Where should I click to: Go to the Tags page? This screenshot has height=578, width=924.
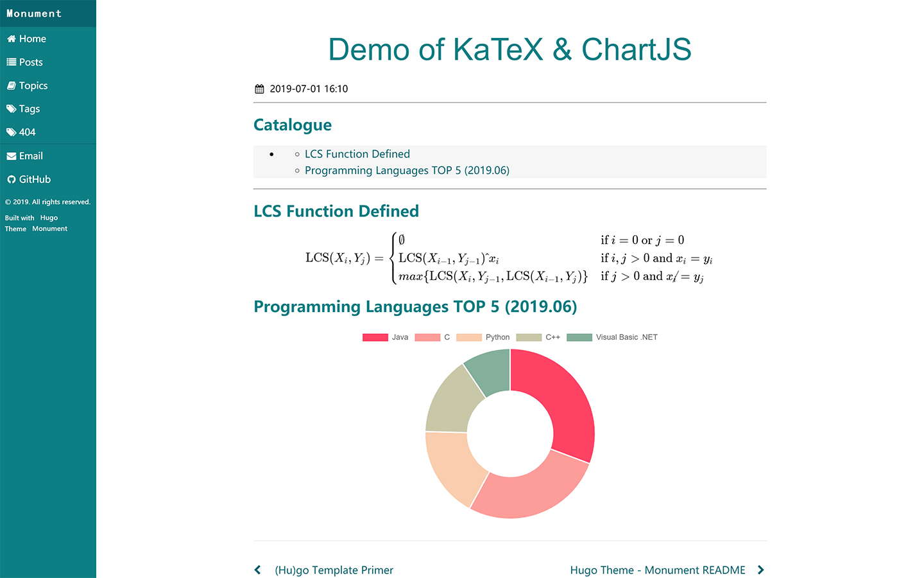[x=48, y=109]
